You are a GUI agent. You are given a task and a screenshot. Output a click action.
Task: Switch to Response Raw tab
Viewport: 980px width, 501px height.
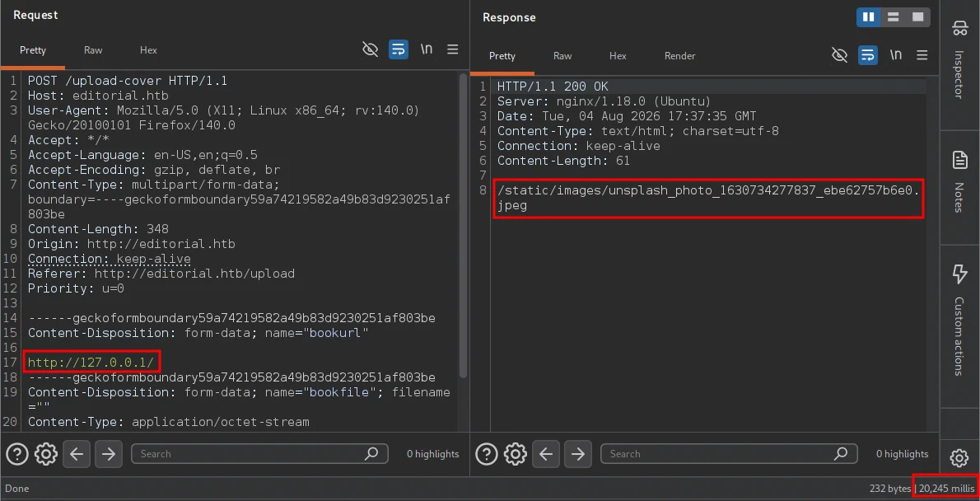562,56
